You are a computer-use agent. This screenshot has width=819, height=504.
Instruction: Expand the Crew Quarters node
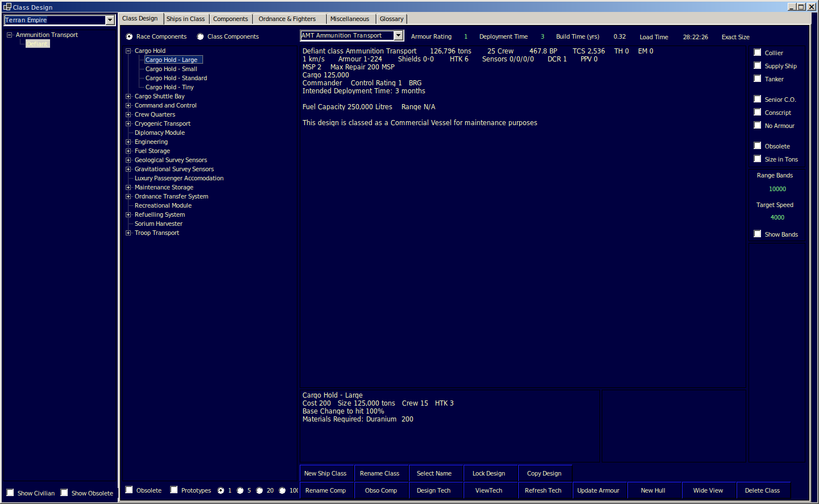point(129,114)
